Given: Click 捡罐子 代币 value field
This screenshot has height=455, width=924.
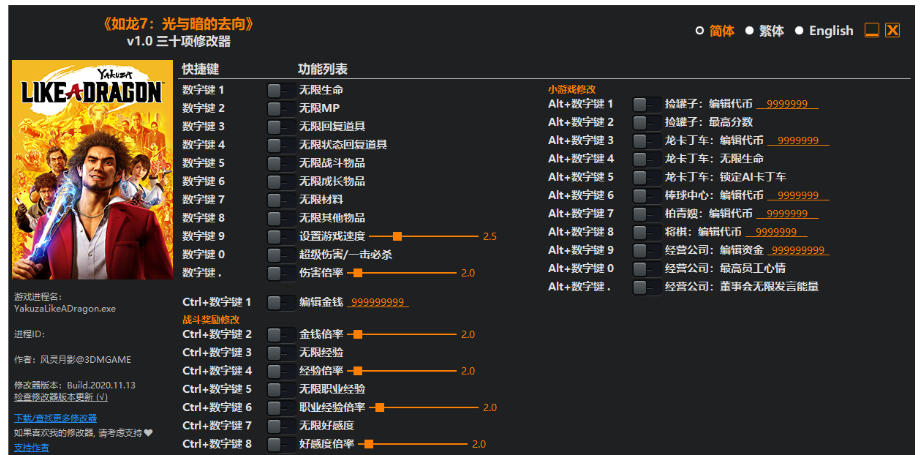Looking at the screenshot, I should coord(787,104).
